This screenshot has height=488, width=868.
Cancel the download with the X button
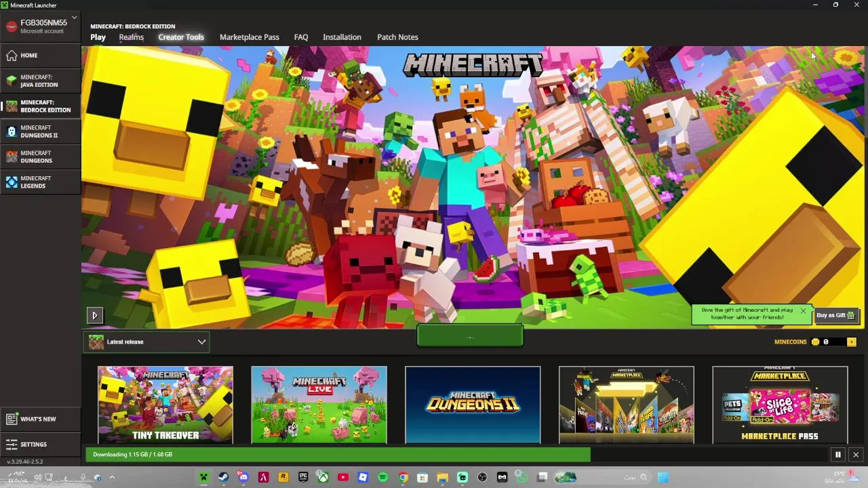click(856, 455)
